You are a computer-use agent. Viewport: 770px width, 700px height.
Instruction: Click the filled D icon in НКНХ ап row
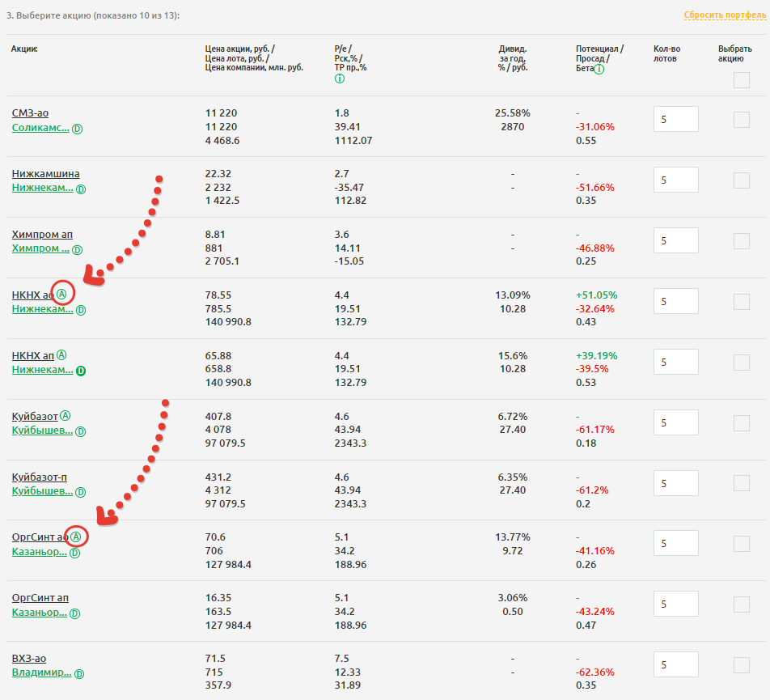point(81,371)
